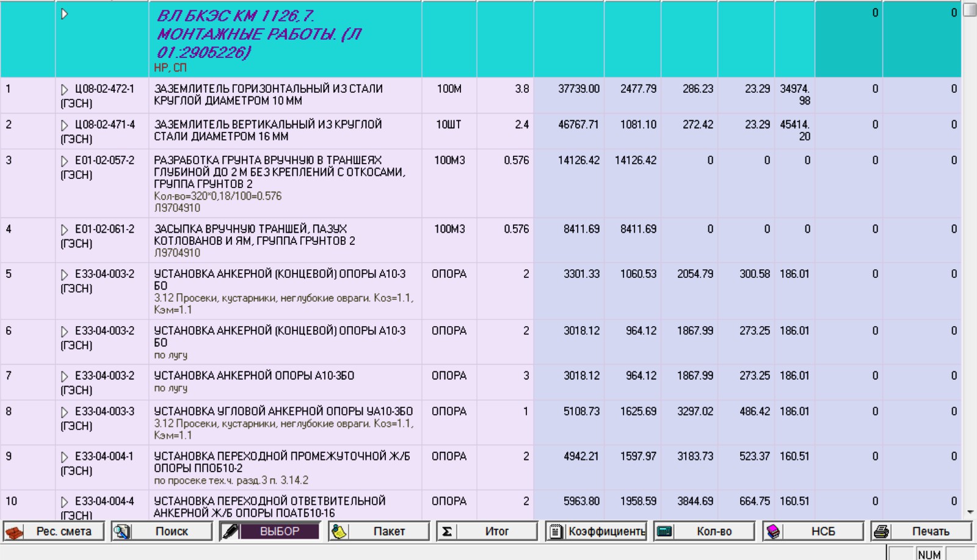Click the НР, СП label in header
977x560 pixels.
[x=170, y=68]
